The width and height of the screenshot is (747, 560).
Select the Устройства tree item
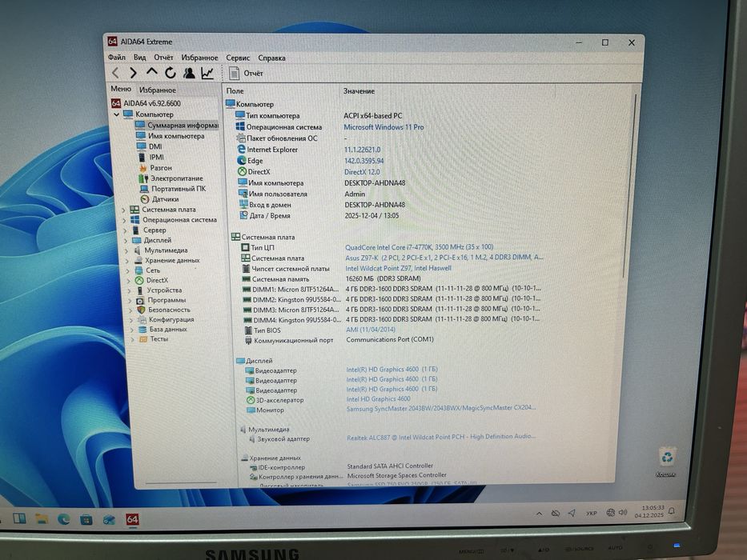coord(164,290)
